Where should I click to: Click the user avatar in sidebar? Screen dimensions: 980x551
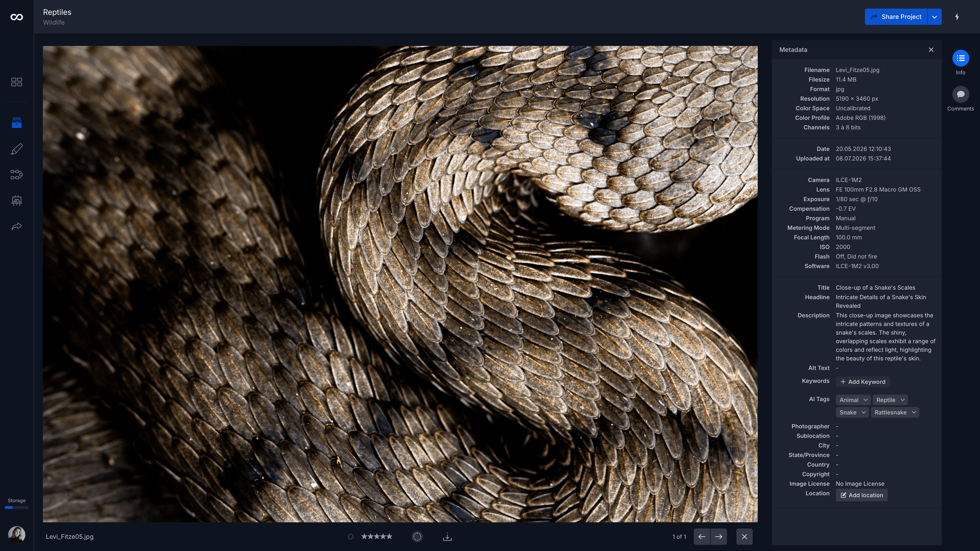coord(17,534)
